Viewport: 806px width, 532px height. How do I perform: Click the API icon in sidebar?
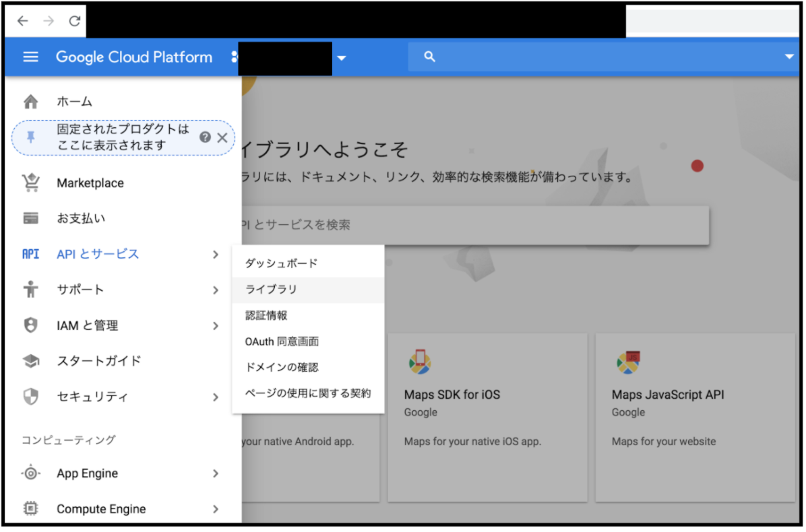(31, 255)
